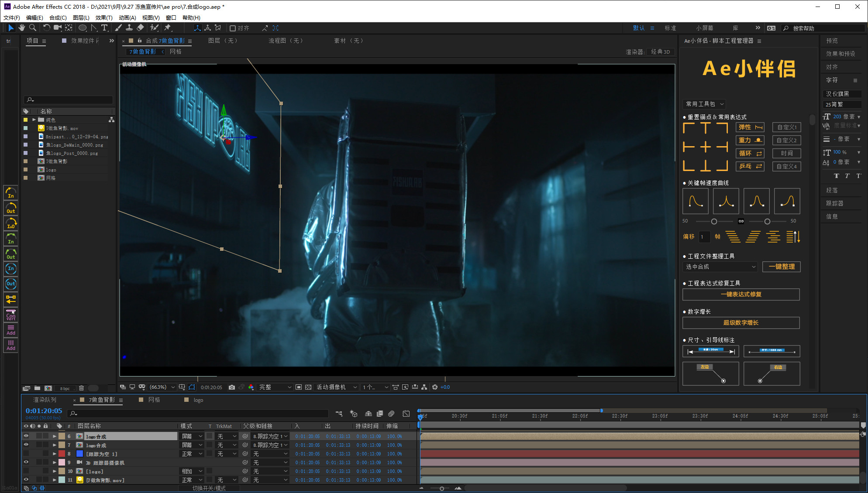Click the 一键表达式修复 button
This screenshot has height=493, width=868.
741,294
